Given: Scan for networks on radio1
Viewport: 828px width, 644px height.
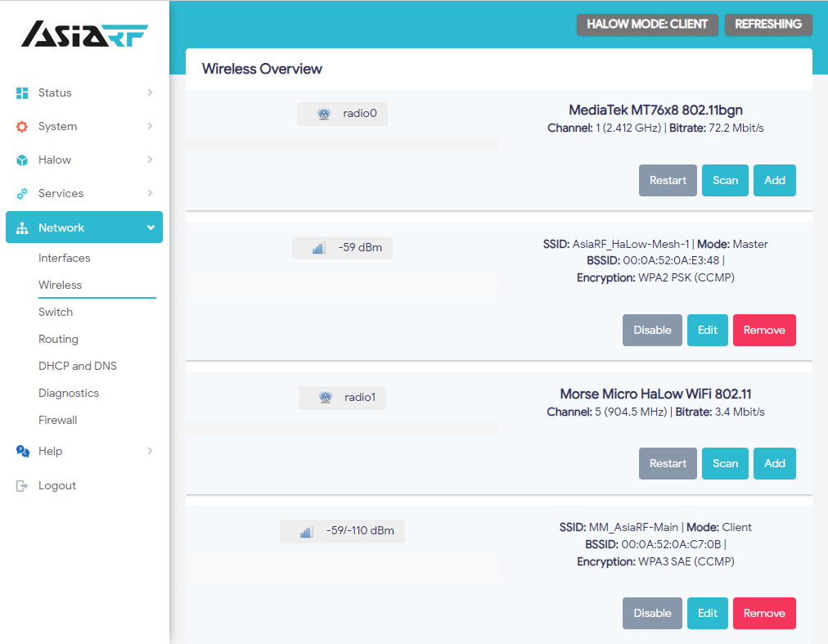Looking at the screenshot, I should 725,463.
